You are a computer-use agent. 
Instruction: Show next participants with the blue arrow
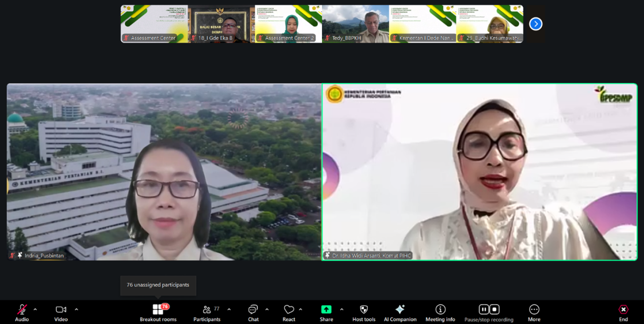tap(536, 24)
